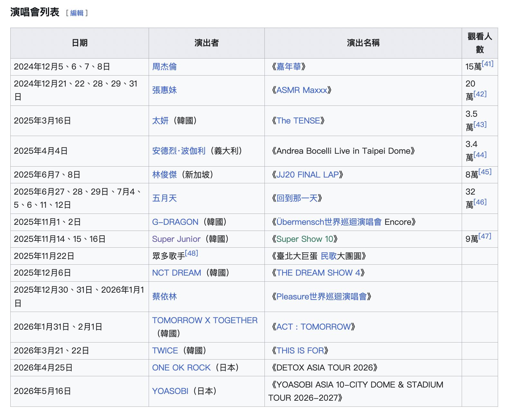Screen dimensions: 509x420
Task: Open the G-DRAGON performer link
Action: click(x=175, y=222)
